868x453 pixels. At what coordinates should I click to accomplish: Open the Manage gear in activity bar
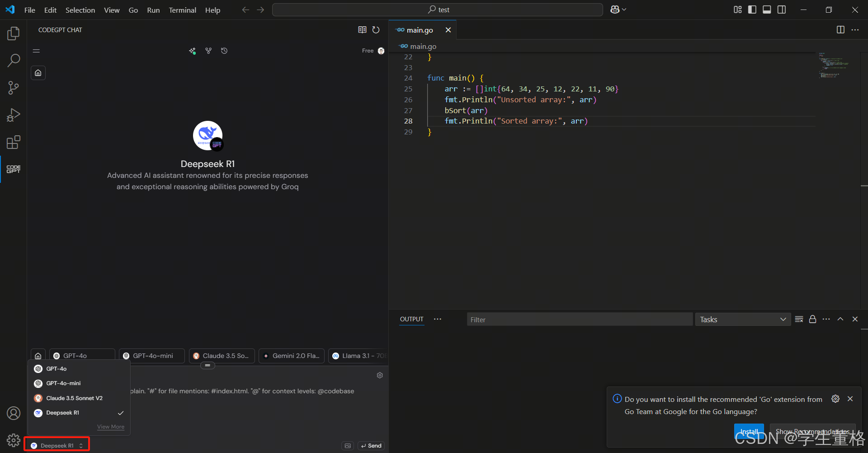click(14, 440)
